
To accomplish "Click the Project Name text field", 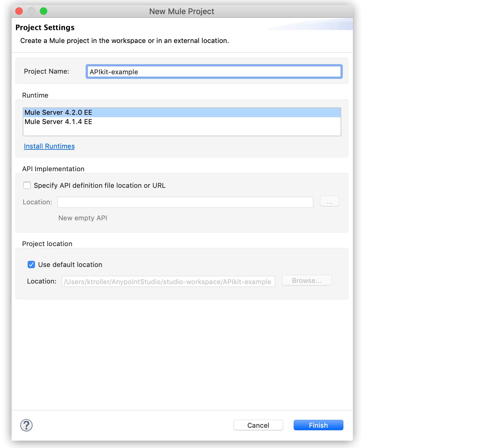I will [x=214, y=72].
